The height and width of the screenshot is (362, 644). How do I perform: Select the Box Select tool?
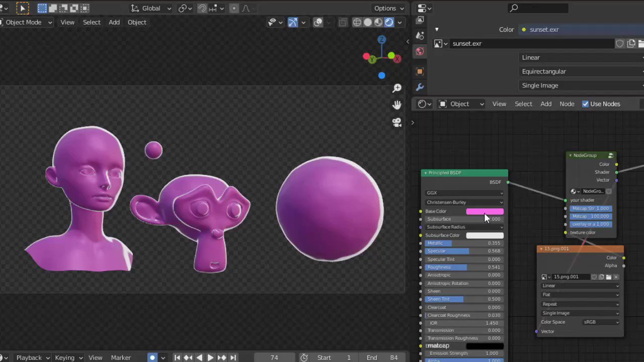tap(42, 8)
